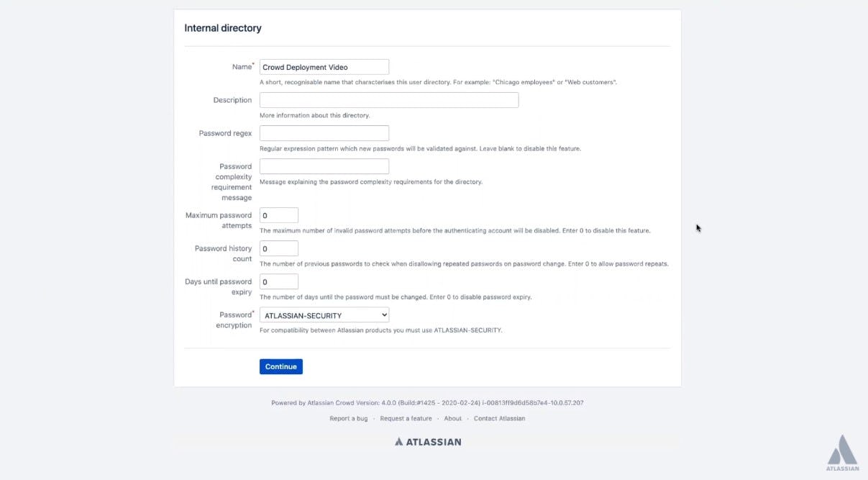Screen dimensions: 868x480
Task: Click the Days until password expiry field
Action: pos(278,281)
